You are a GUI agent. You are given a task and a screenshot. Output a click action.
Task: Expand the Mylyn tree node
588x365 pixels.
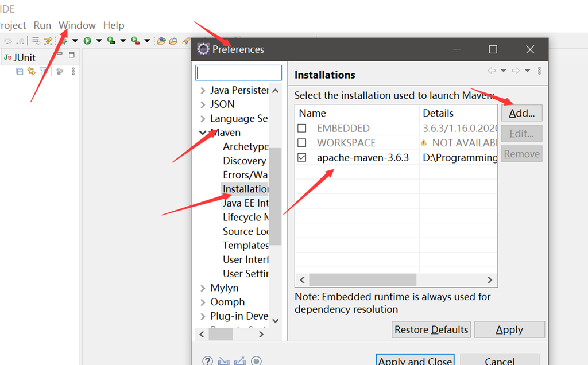point(203,288)
